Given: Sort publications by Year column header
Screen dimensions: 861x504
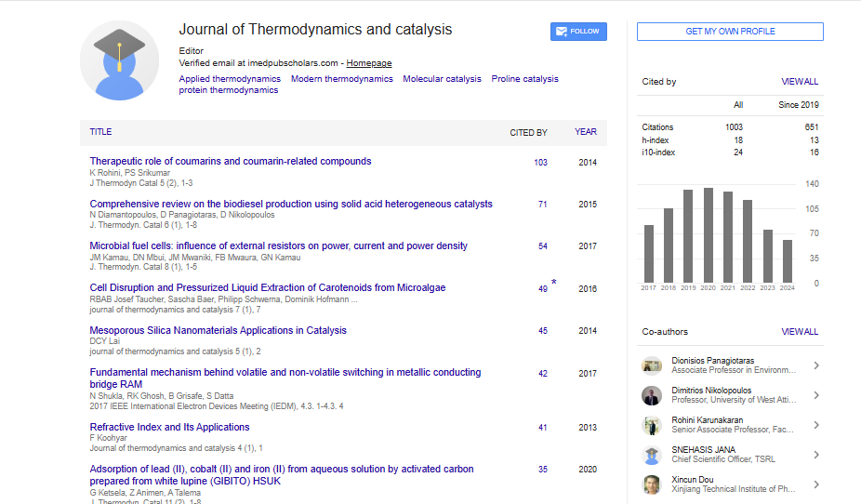Looking at the screenshot, I should [x=586, y=132].
